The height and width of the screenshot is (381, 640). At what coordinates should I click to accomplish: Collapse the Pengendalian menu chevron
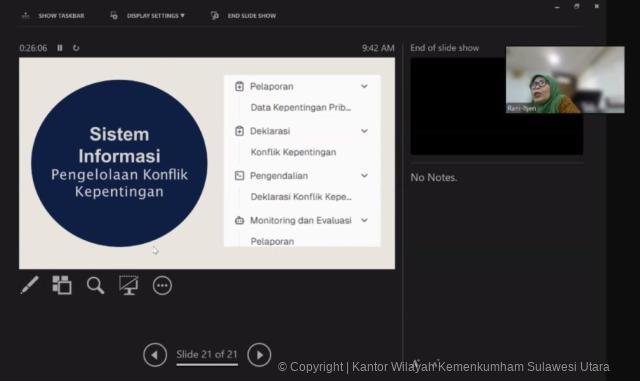pos(364,176)
